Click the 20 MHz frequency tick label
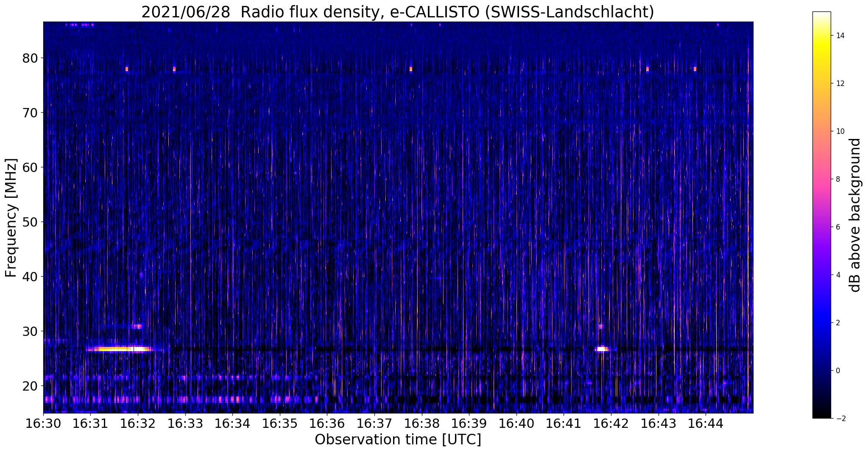Viewport: 868px width, 452px height. [x=30, y=386]
